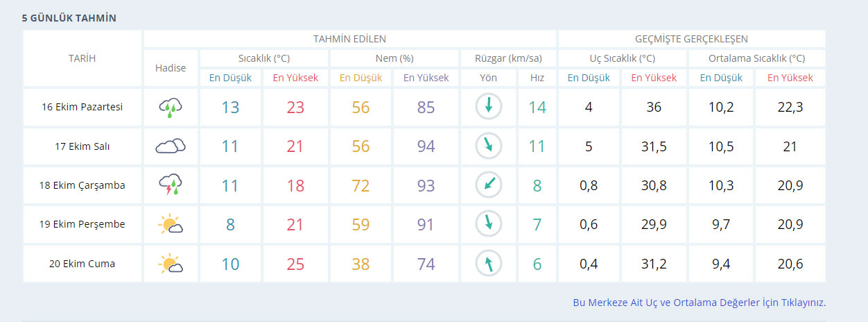
Task: Click the TAHMİN EDİLEN header
Action: (x=349, y=39)
